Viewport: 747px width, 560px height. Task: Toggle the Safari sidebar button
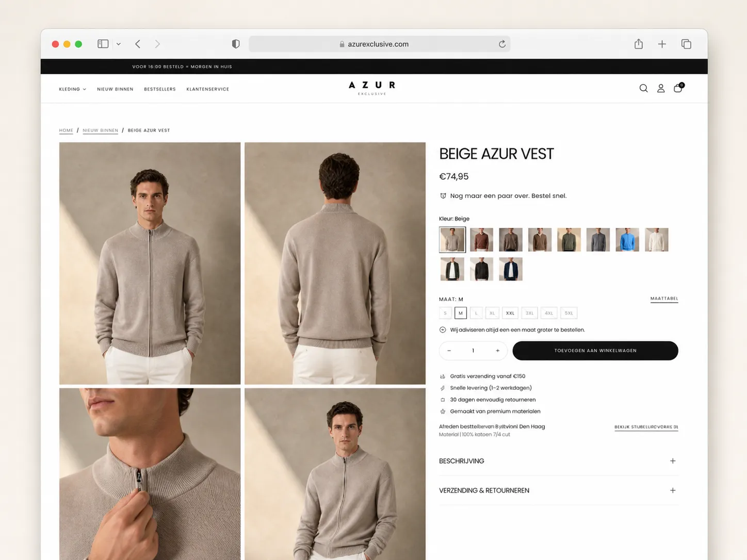coord(103,44)
